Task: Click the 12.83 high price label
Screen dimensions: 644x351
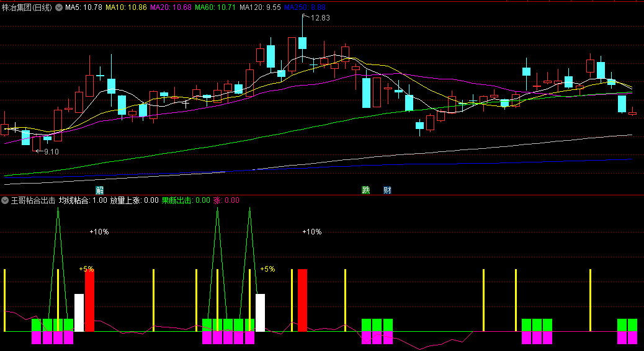Action: [320, 17]
